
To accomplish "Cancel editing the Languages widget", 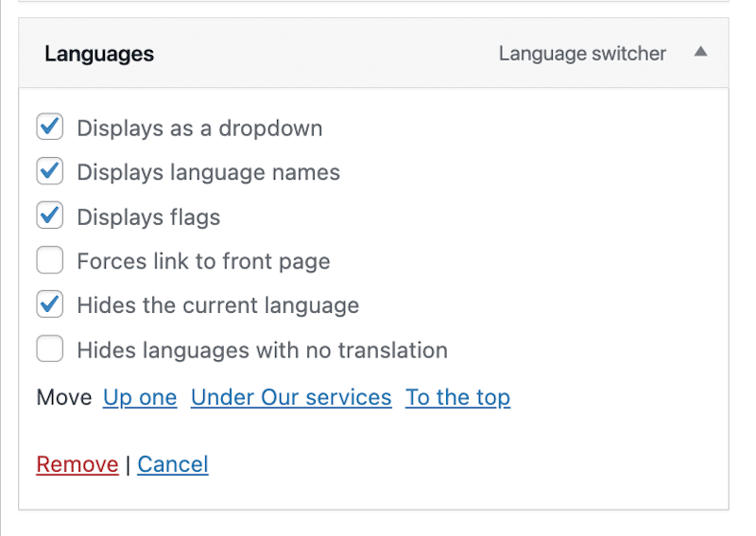I will point(173,464).
